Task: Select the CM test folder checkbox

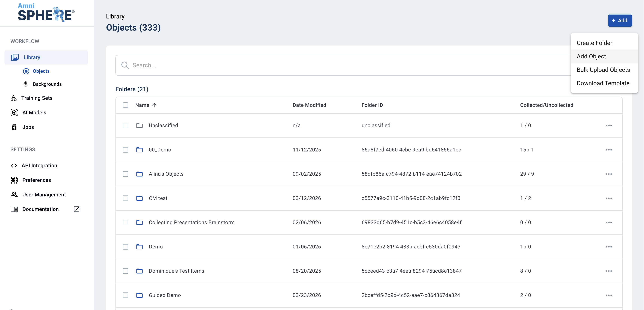Action: (x=126, y=198)
